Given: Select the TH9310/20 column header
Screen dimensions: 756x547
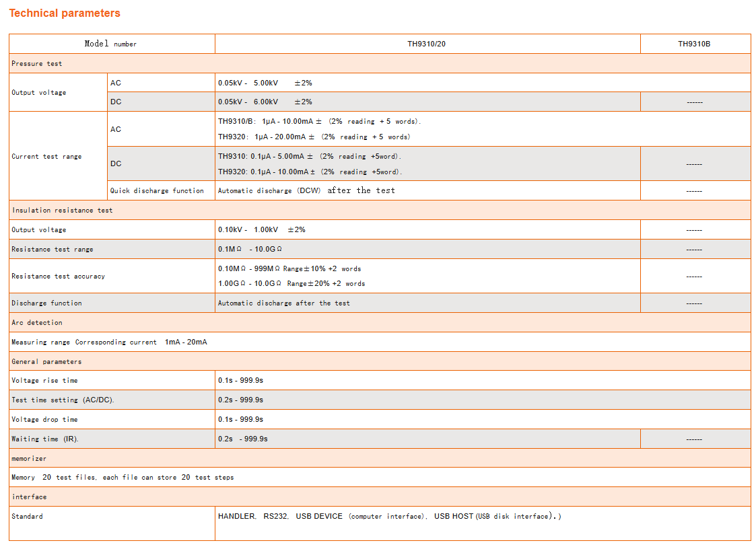Looking at the screenshot, I should pos(426,44).
